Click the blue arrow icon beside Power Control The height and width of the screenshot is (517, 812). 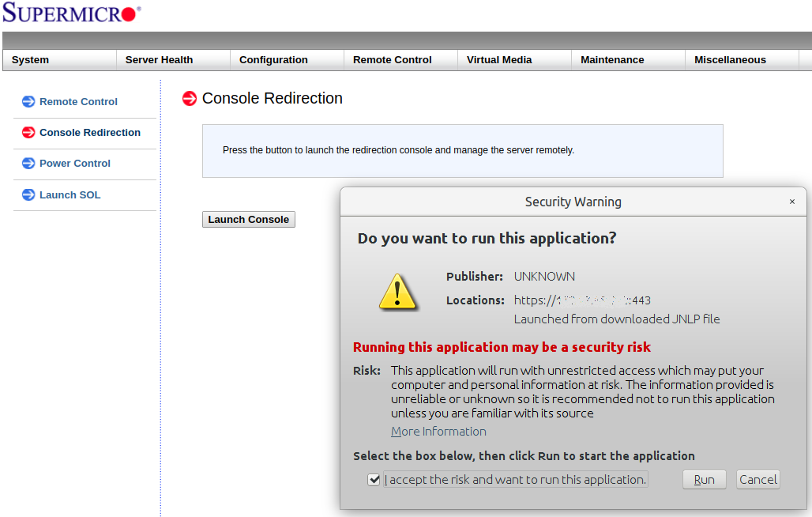(28, 163)
